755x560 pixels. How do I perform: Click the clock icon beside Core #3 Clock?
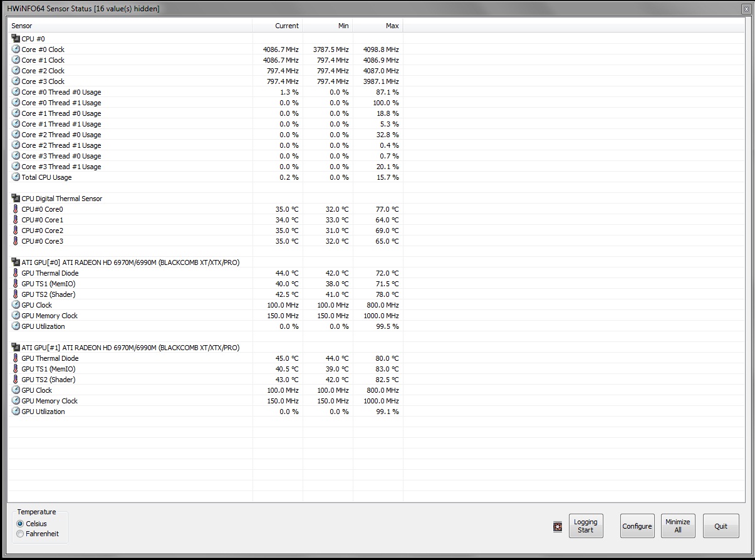coord(16,81)
